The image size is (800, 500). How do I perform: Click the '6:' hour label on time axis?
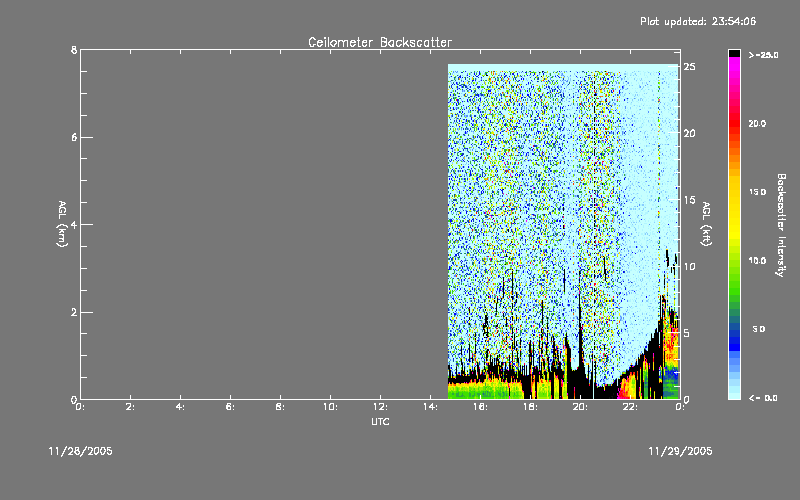[231, 407]
